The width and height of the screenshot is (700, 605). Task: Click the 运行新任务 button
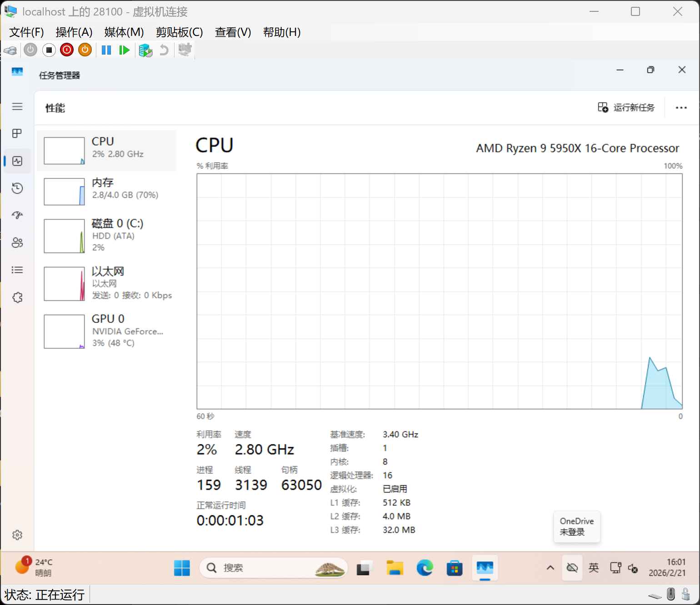tap(627, 108)
